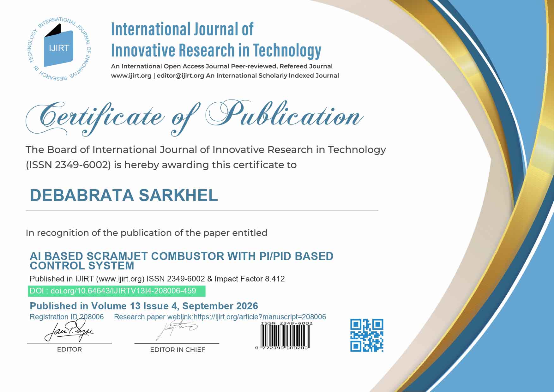Click the QR code image
This screenshot has width=554, height=392.
(x=367, y=335)
